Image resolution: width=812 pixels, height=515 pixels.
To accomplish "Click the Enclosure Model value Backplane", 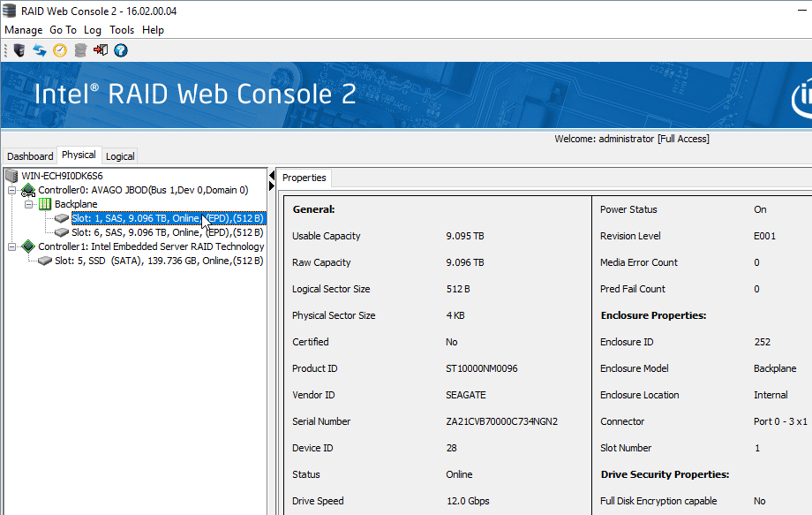I will coord(775,368).
